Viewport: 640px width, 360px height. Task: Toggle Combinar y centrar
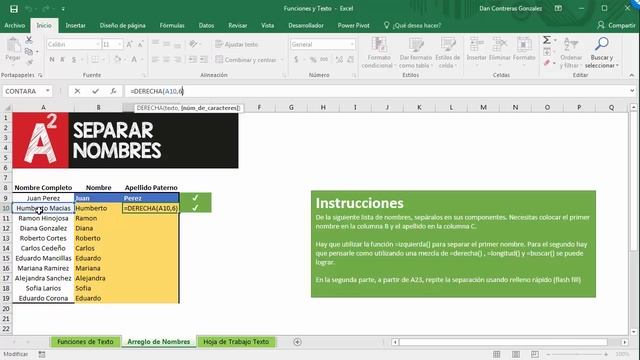click(246, 60)
